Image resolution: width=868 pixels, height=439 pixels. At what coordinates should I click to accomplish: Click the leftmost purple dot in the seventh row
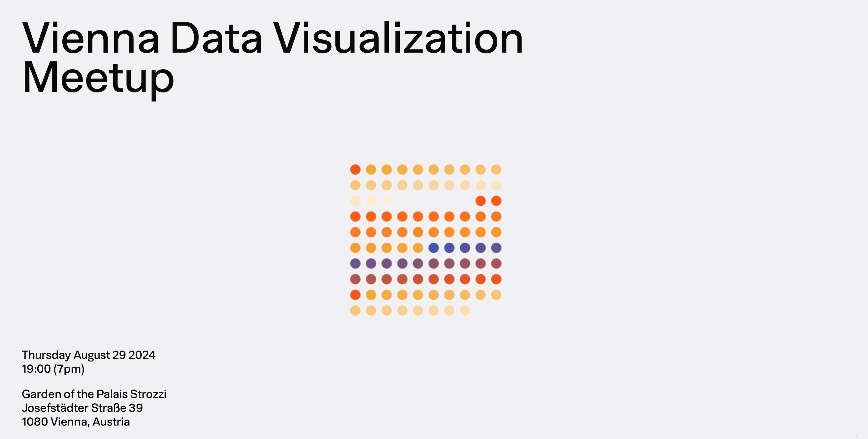pos(355,263)
